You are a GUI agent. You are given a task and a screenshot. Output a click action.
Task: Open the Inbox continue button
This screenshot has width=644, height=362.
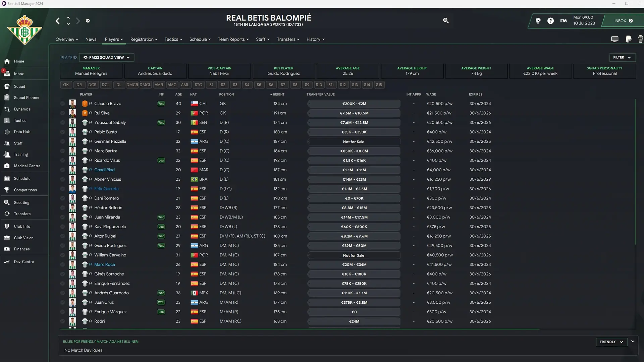tap(624, 21)
